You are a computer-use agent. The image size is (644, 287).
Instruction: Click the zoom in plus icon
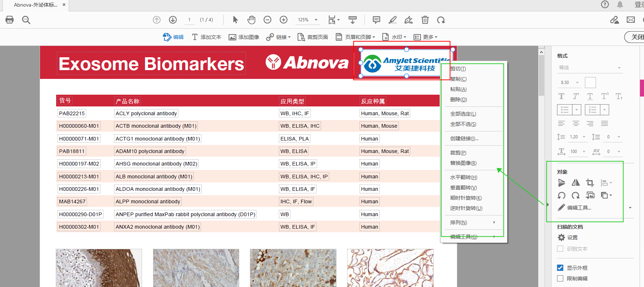[x=284, y=20]
